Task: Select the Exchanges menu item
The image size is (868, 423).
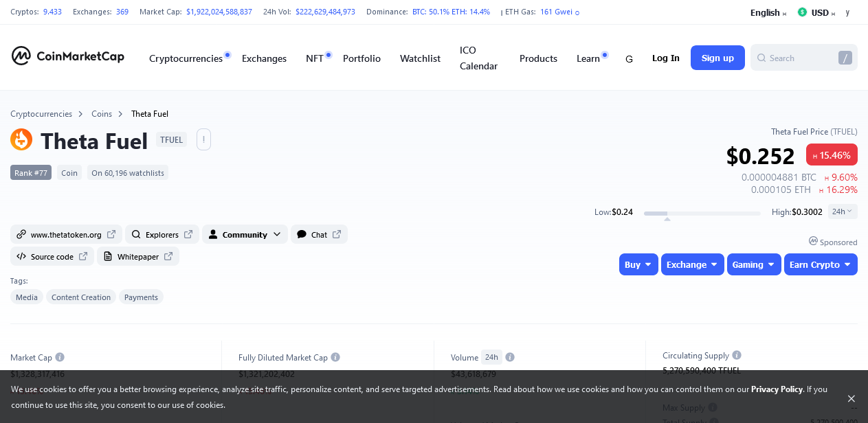Action: [x=264, y=58]
